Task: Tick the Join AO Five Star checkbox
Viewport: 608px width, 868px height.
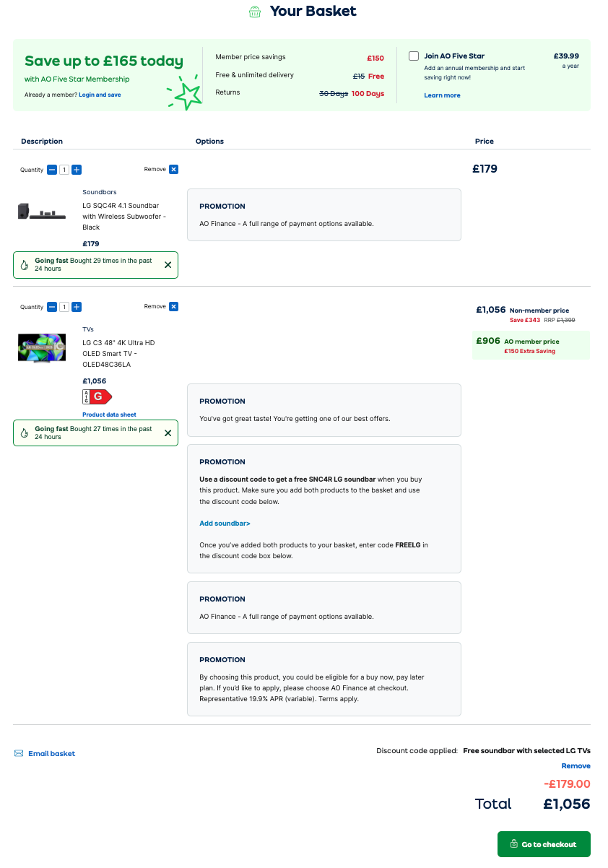Action: click(x=414, y=56)
